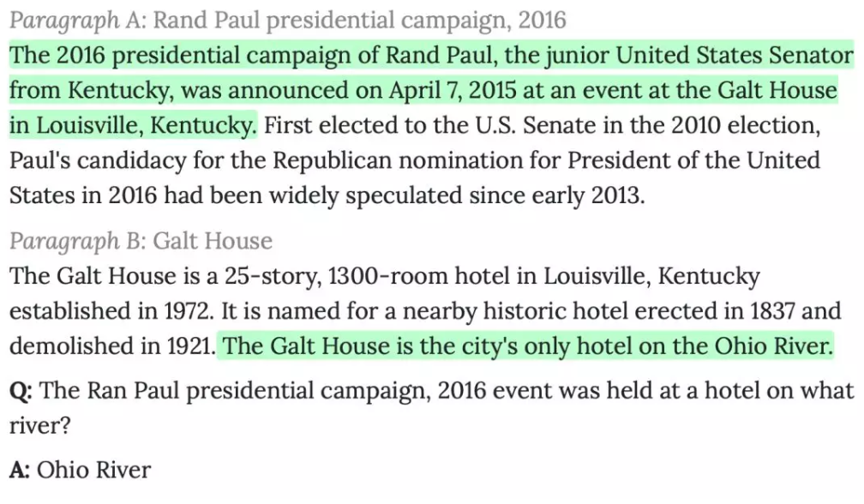Click the word 'river?' ending the question
The width and height of the screenshot is (864, 504).
(40, 426)
